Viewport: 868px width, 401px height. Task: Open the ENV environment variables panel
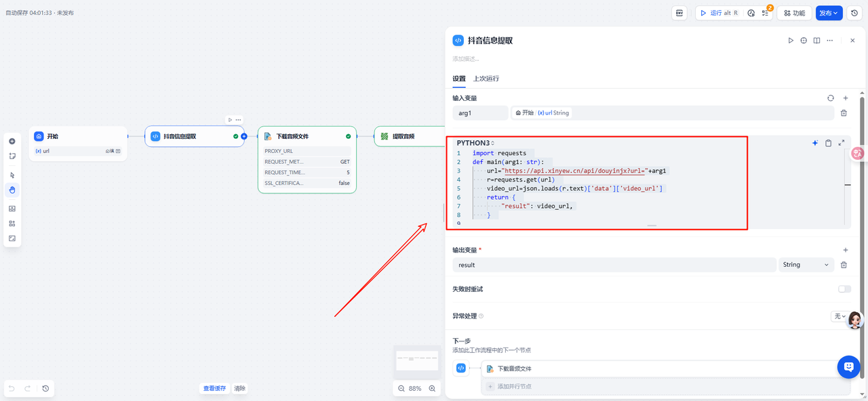(679, 13)
